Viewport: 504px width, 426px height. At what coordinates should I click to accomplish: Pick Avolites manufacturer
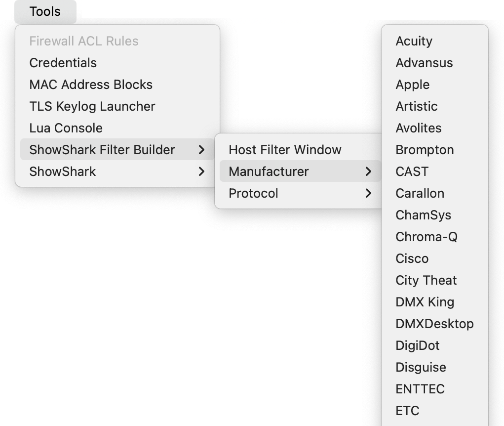pos(419,128)
